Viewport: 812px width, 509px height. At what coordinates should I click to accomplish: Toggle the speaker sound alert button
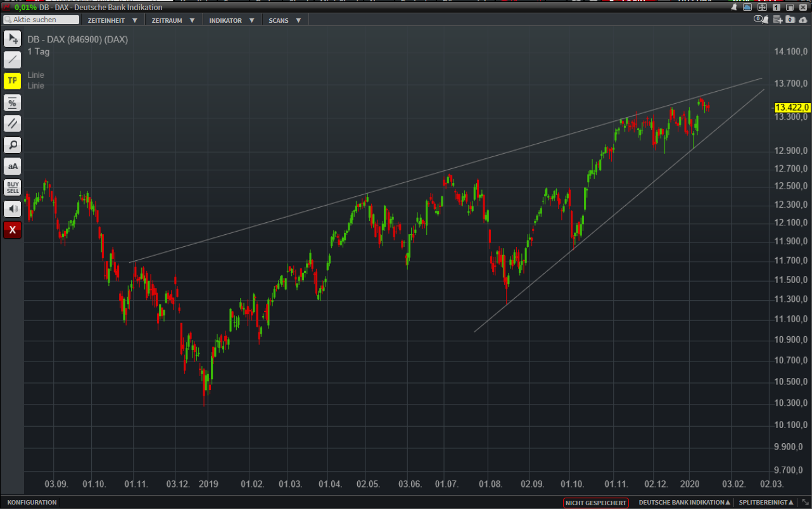pyautogui.click(x=13, y=209)
